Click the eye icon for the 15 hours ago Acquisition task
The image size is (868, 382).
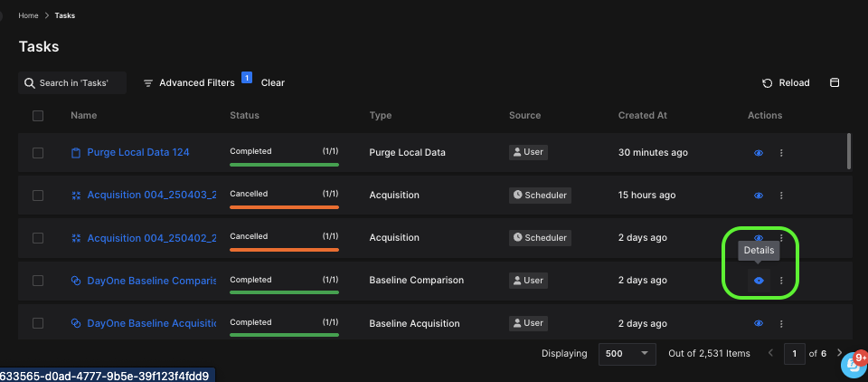(x=759, y=196)
